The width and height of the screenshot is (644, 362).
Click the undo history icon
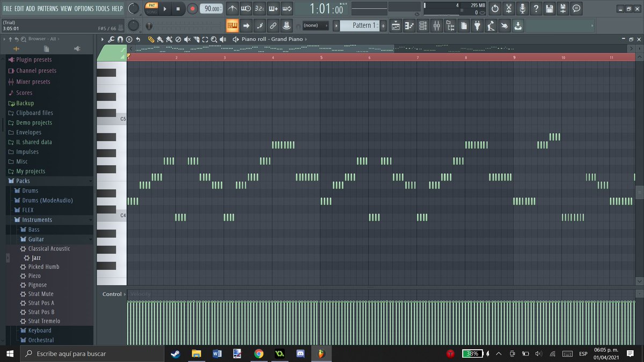(495, 9)
